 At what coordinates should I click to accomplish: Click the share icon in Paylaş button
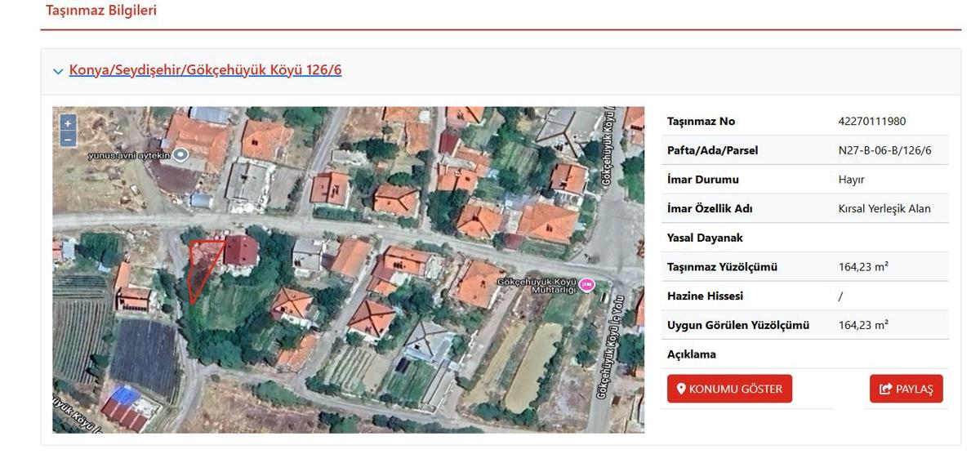(x=885, y=389)
